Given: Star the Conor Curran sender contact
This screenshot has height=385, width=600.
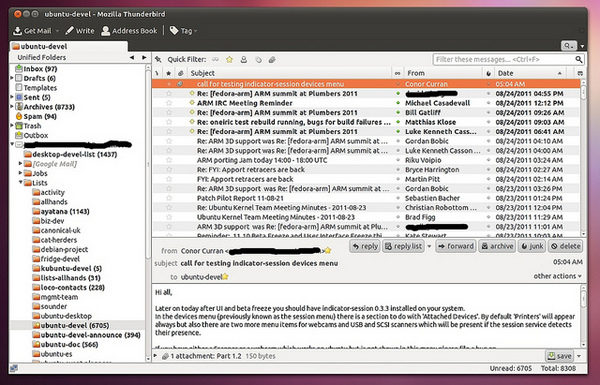Looking at the screenshot, I should coord(328,251).
